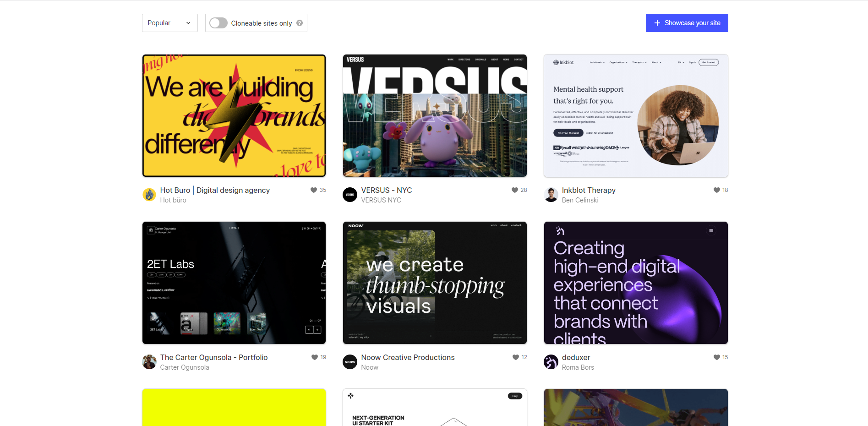Visit Noow author name link
868x426 pixels.
[x=370, y=367]
